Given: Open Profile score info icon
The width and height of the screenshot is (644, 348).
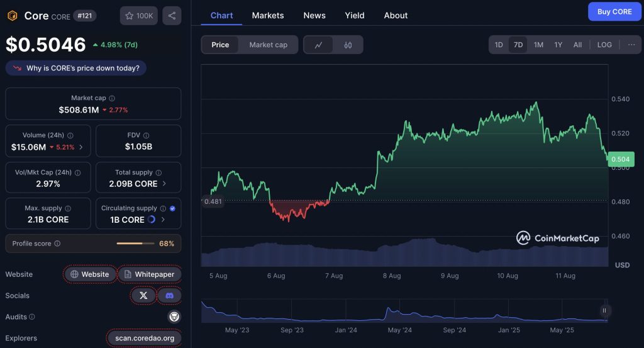Looking at the screenshot, I should (x=57, y=244).
